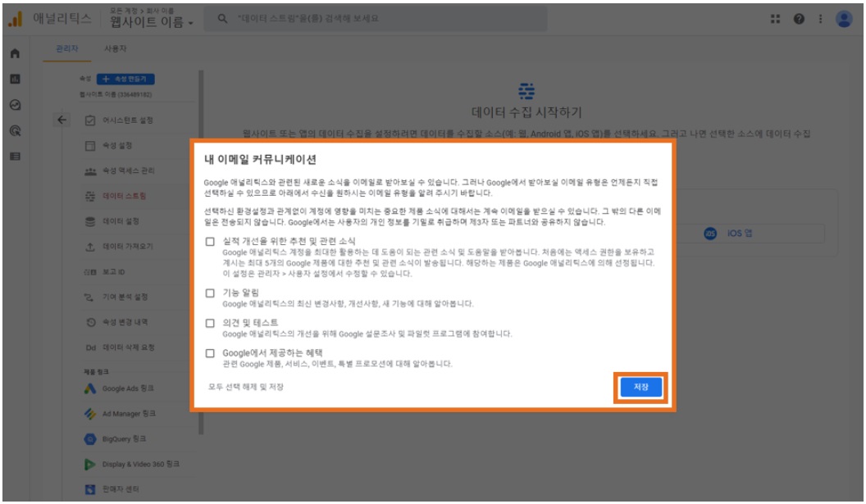
Task: Click the BigQuery 링크 logo icon
Action: pyautogui.click(x=90, y=439)
